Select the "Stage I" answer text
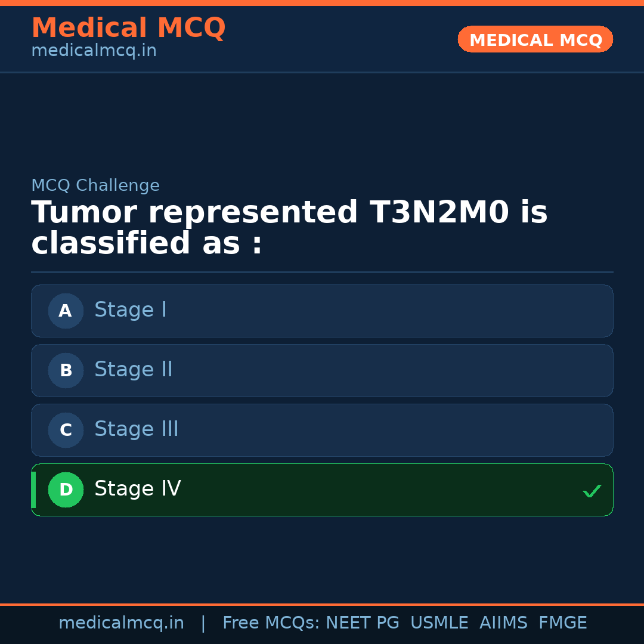This screenshot has width=644, height=644. (131, 310)
